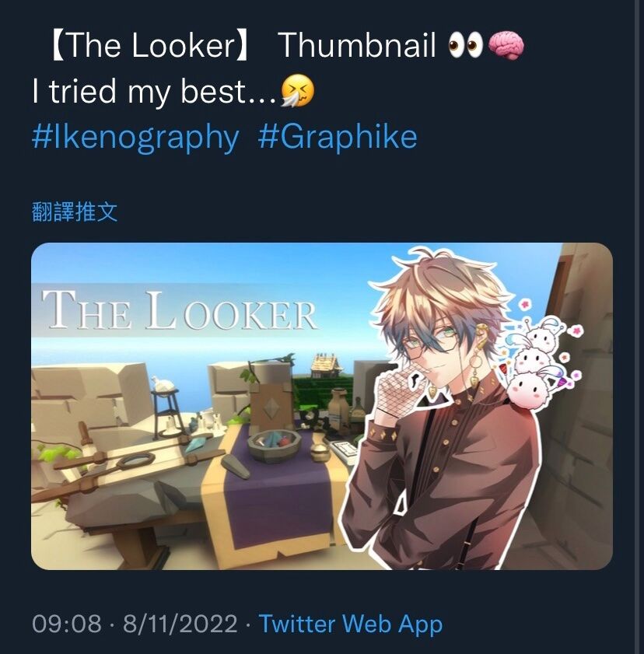Open the #Graphike hashtag
The image size is (644, 654).
[338, 138]
